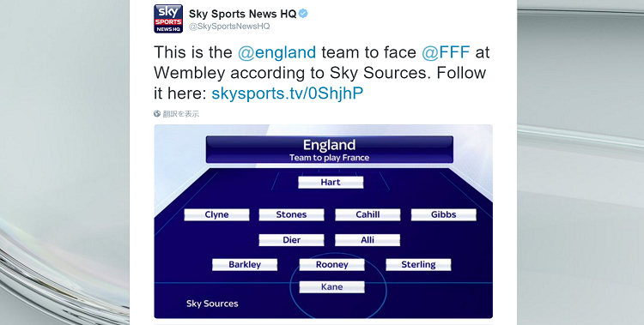Select the Stones player label

click(x=291, y=214)
